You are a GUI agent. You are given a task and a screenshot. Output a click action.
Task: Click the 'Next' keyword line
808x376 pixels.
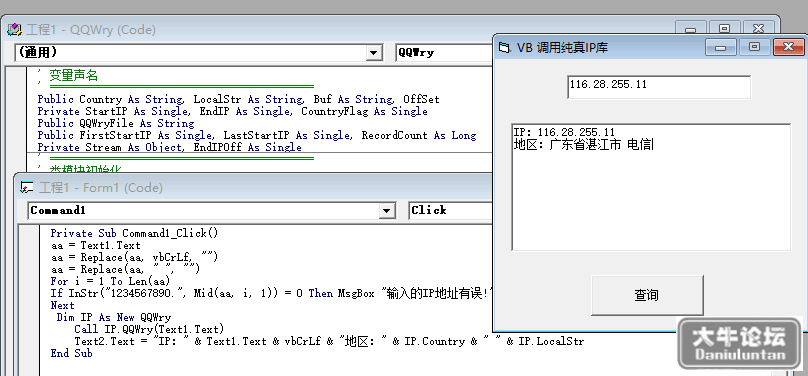pos(62,305)
